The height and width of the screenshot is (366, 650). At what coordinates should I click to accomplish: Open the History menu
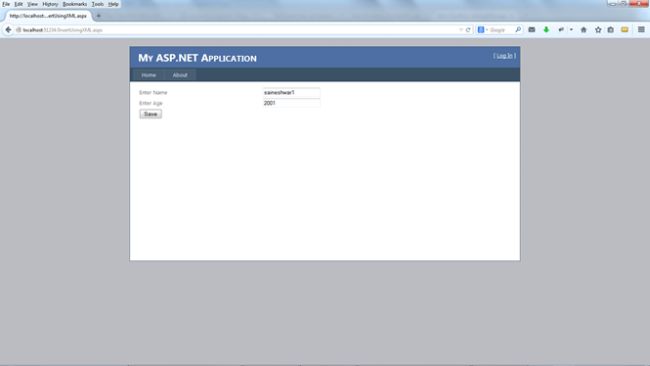click(50, 4)
